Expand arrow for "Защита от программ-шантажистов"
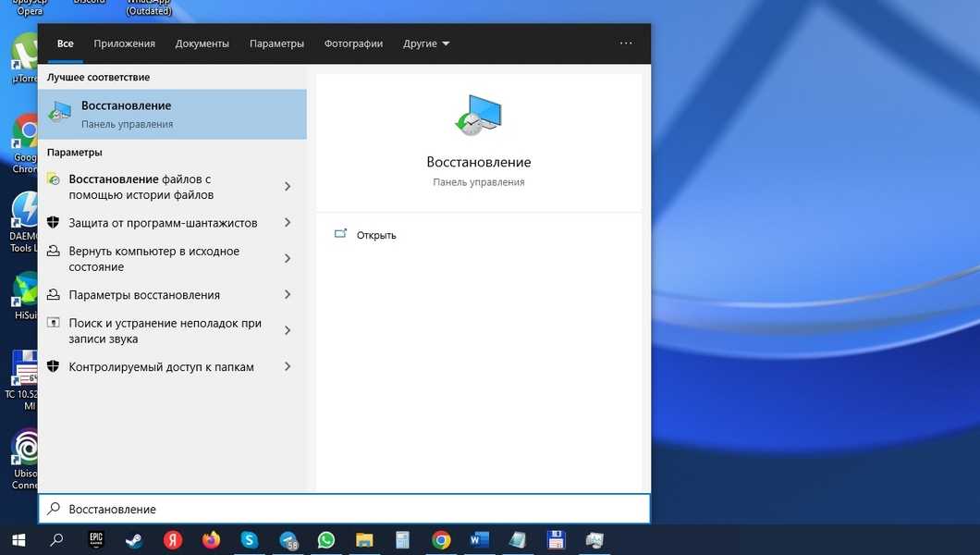 click(x=288, y=223)
